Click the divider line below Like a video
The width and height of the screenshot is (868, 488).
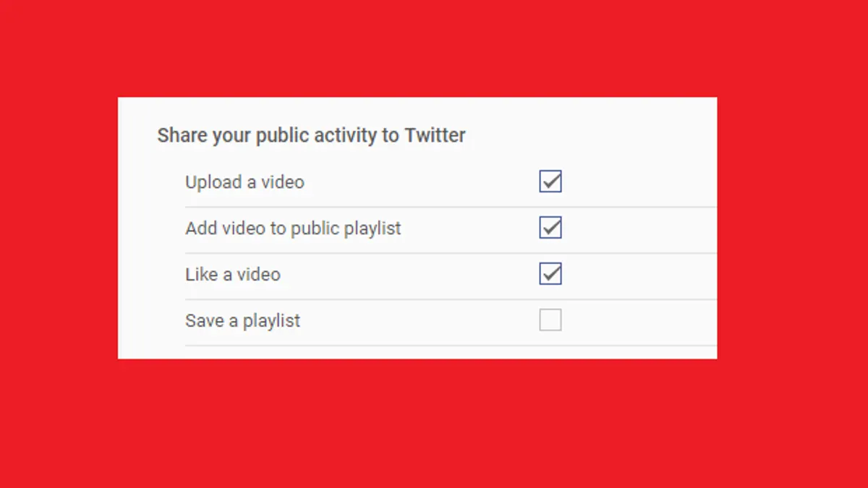click(x=451, y=299)
